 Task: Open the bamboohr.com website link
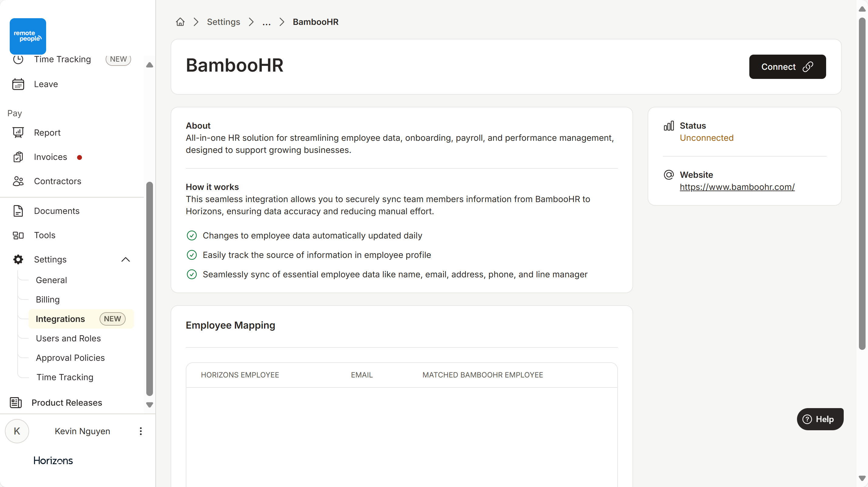click(x=737, y=187)
